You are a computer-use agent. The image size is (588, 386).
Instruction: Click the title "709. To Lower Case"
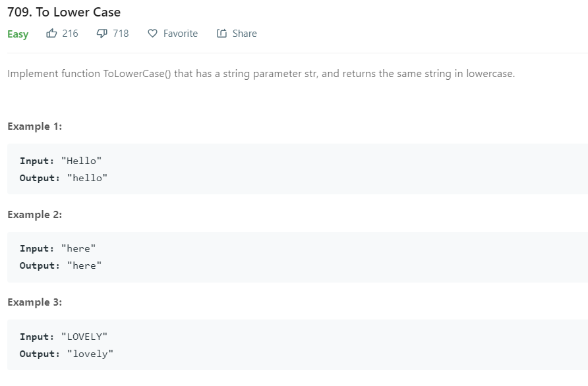point(64,13)
